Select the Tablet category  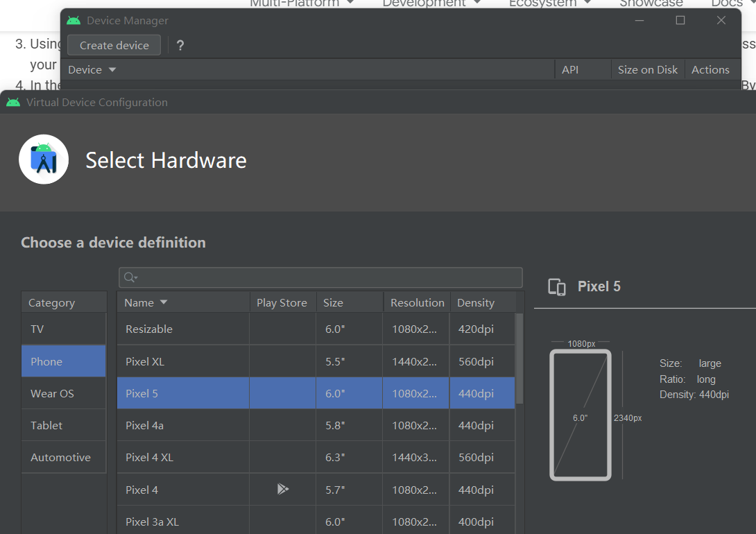[64, 425]
